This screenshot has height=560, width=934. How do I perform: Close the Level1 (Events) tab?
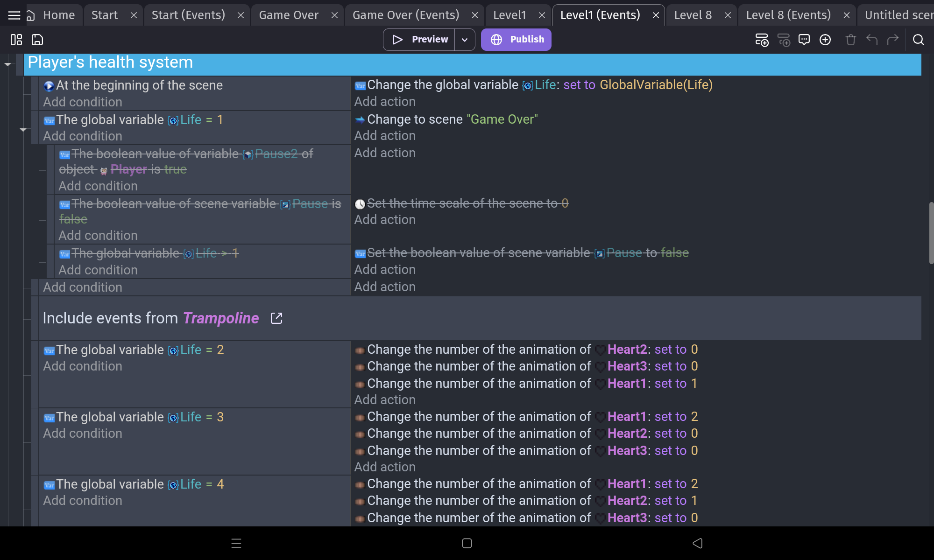(656, 15)
